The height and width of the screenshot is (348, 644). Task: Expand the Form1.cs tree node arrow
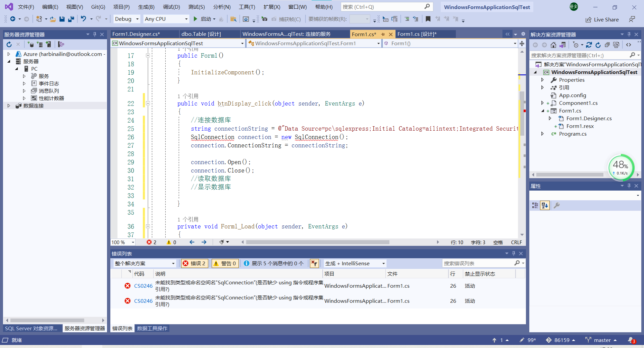(x=543, y=111)
